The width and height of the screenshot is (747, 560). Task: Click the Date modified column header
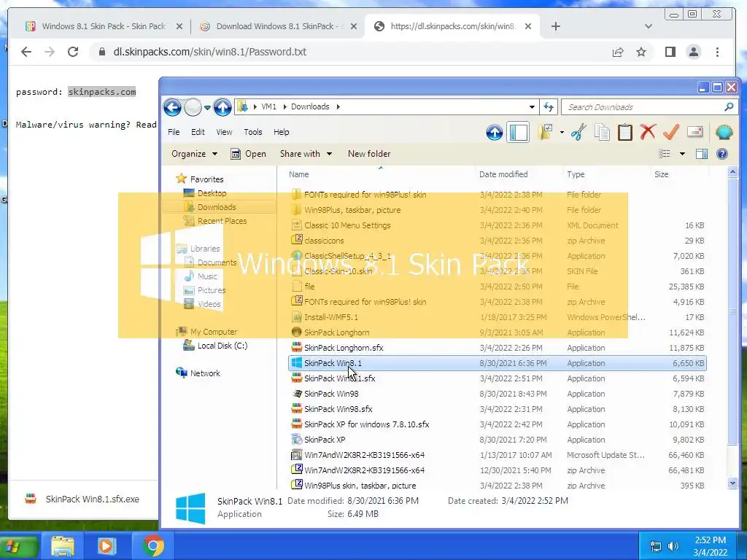(x=519, y=174)
